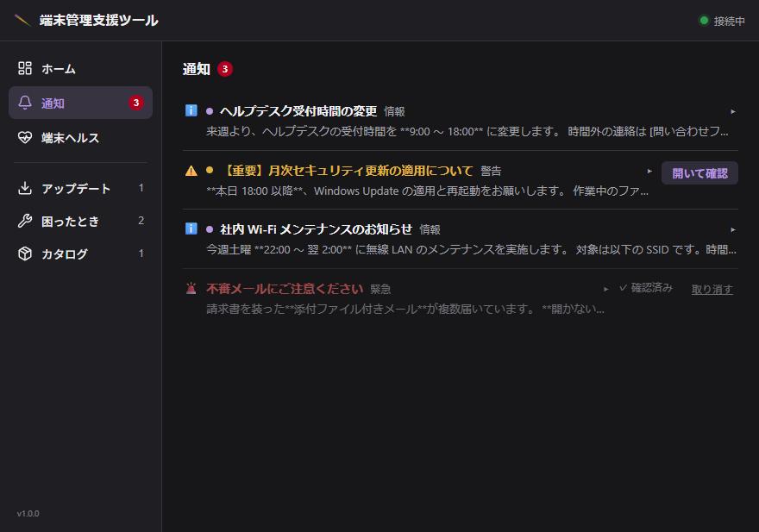Open the 困ったとき section
This screenshot has width=759, height=532.
click(81, 221)
